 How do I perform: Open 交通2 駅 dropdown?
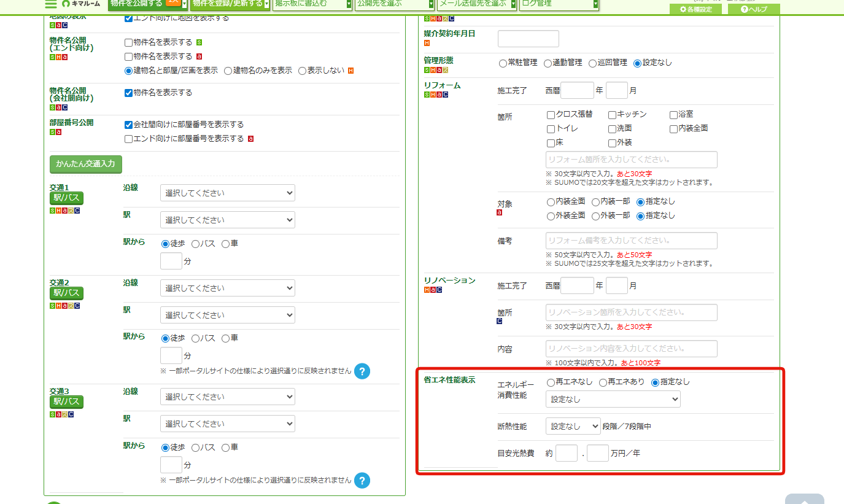[x=228, y=315]
